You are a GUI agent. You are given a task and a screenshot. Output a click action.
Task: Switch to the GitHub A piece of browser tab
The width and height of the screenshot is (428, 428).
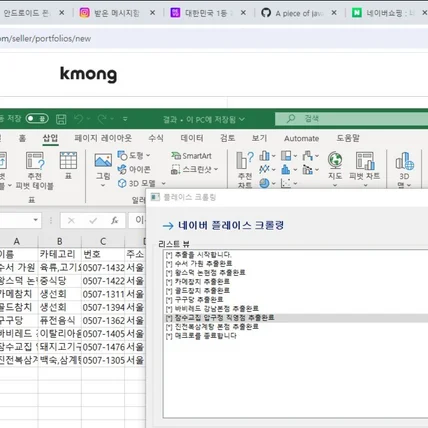[x=298, y=13]
